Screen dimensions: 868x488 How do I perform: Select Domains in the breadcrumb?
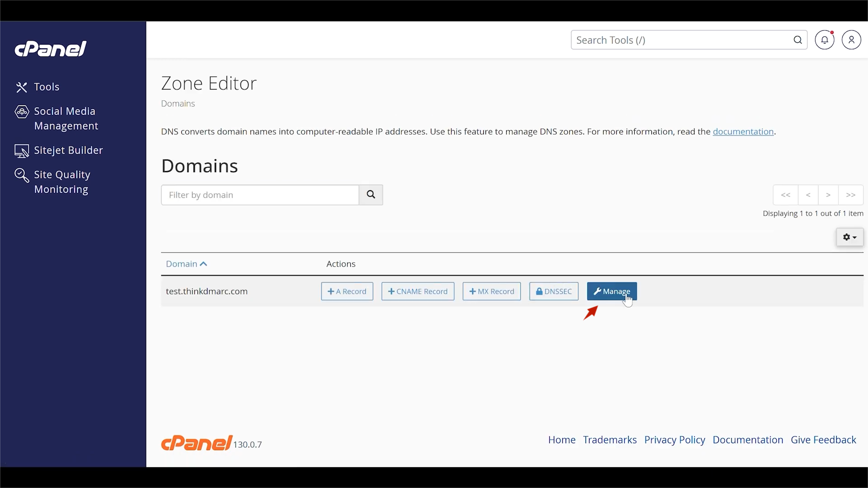[178, 103]
